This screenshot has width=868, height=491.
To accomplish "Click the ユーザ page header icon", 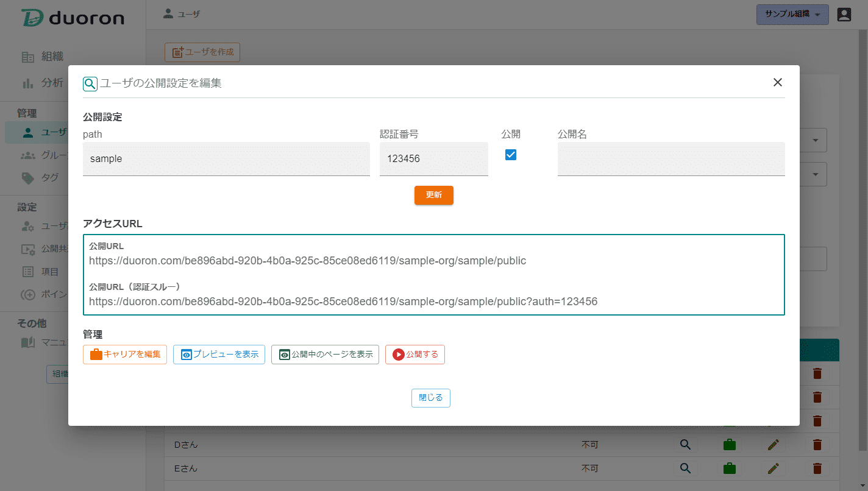I will coord(169,13).
